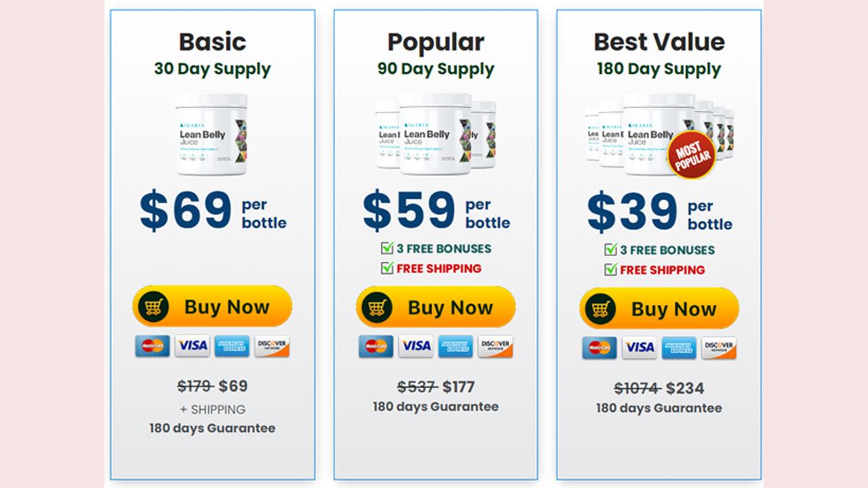The height and width of the screenshot is (488, 868).
Task: Click the Visa icon under Best Value plan
Action: 639,348
